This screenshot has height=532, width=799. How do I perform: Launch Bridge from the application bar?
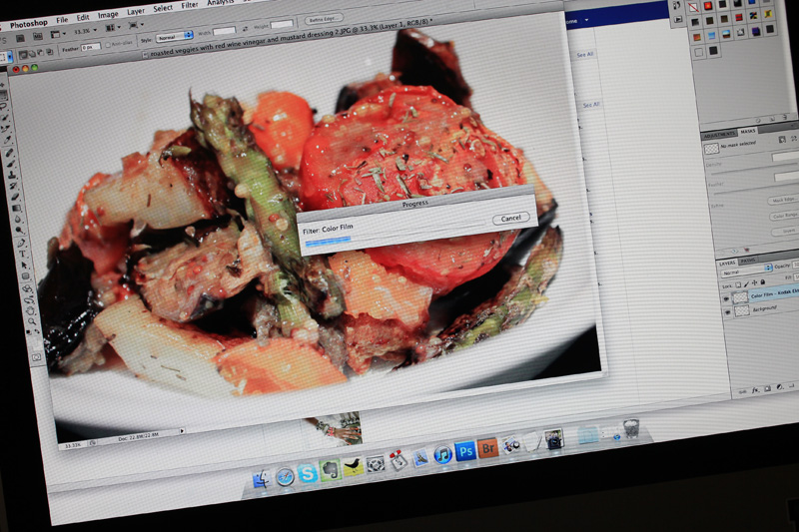pos(20,38)
